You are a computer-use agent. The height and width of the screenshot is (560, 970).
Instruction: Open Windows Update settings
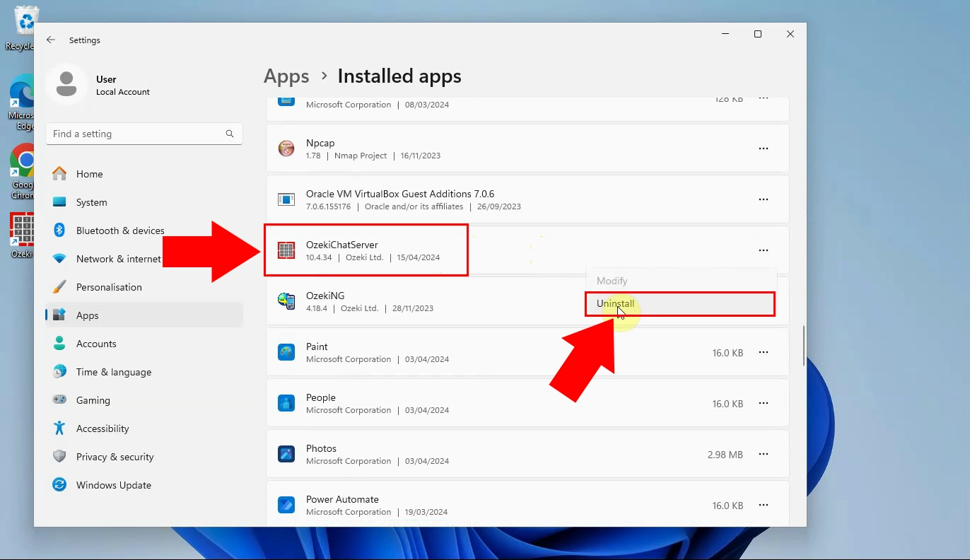click(x=144, y=485)
